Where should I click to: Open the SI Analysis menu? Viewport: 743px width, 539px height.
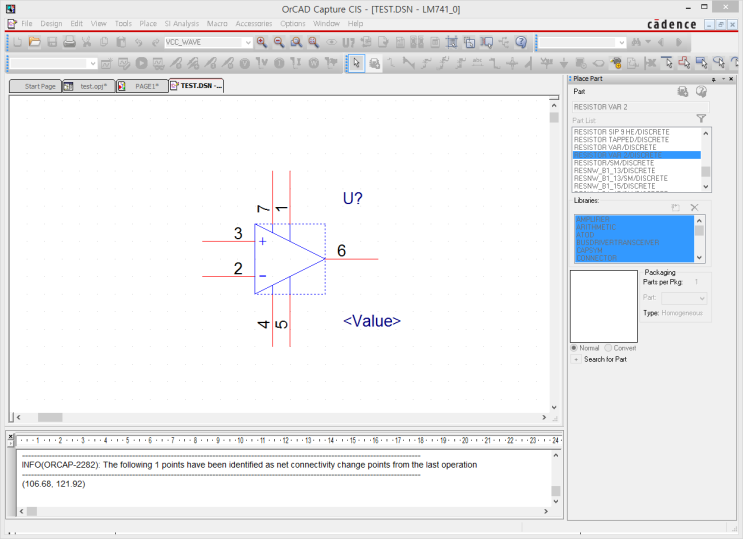[181, 23]
